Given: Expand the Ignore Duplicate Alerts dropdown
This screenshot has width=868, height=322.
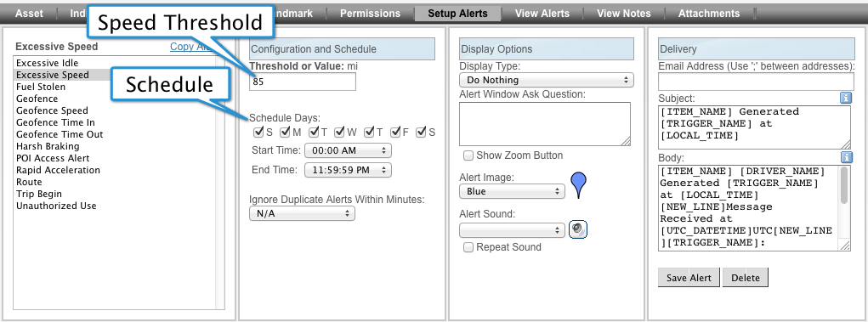Looking at the screenshot, I should (x=303, y=213).
